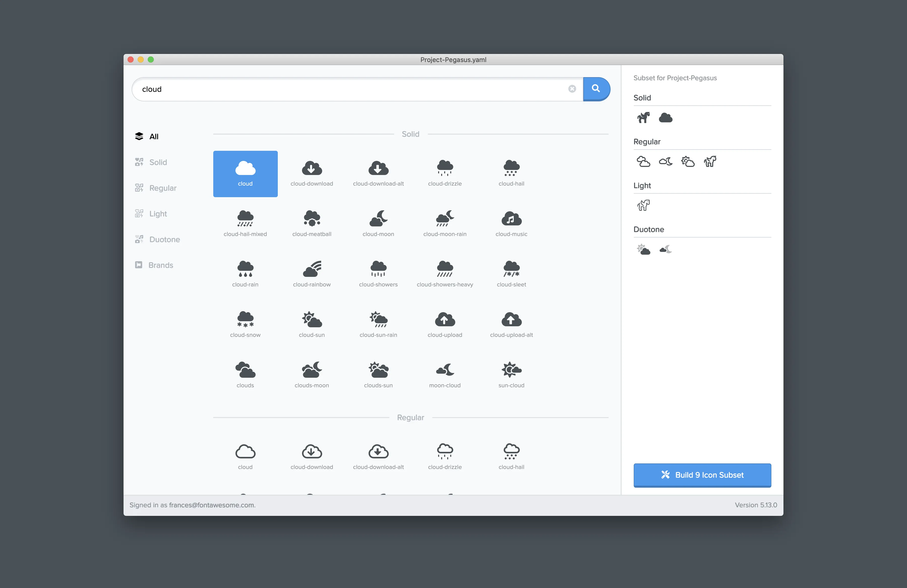Clear the search field with the X icon
The width and height of the screenshot is (907, 588).
(572, 89)
